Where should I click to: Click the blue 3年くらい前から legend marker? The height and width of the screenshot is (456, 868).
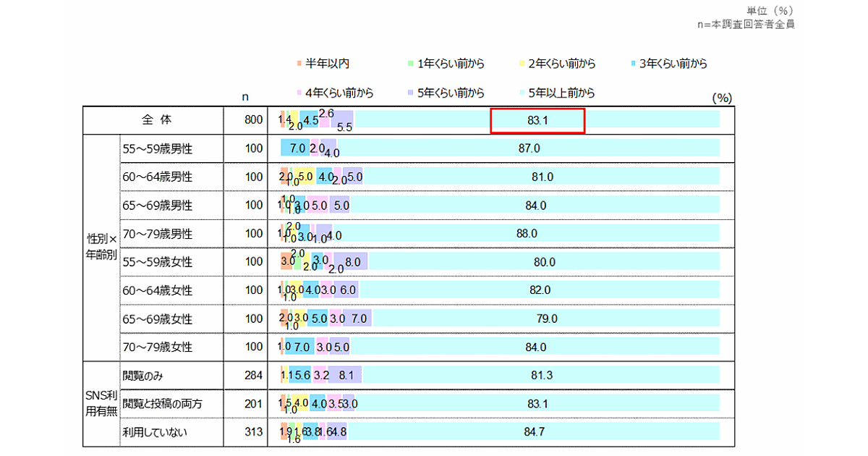(x=634, y=64)
